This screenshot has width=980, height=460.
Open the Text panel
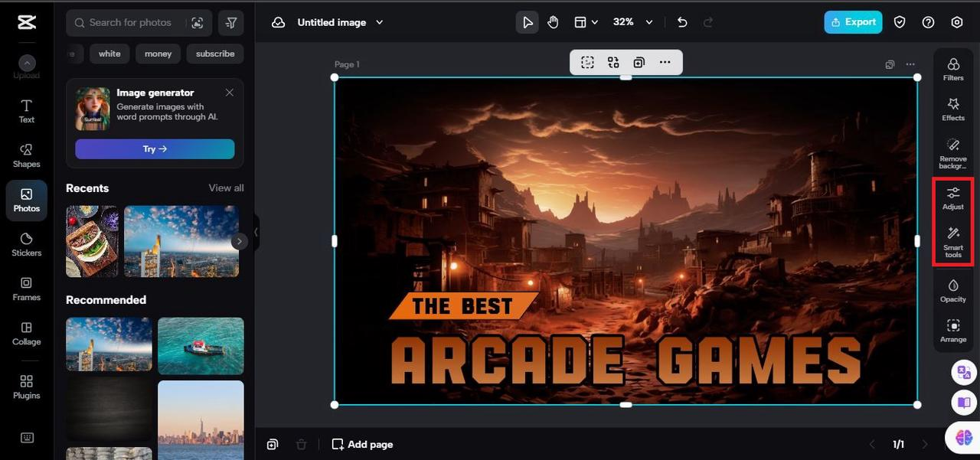point(26,112)
